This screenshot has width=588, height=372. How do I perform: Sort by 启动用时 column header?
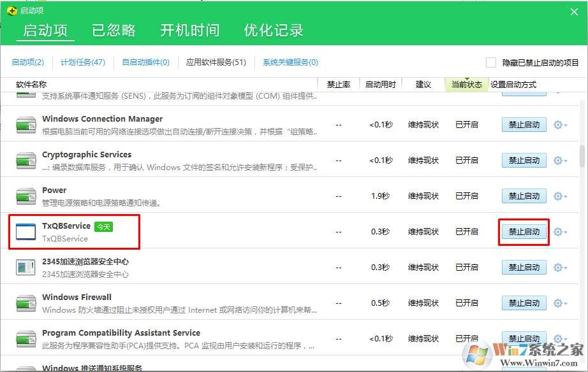click(x=380, y=85)
